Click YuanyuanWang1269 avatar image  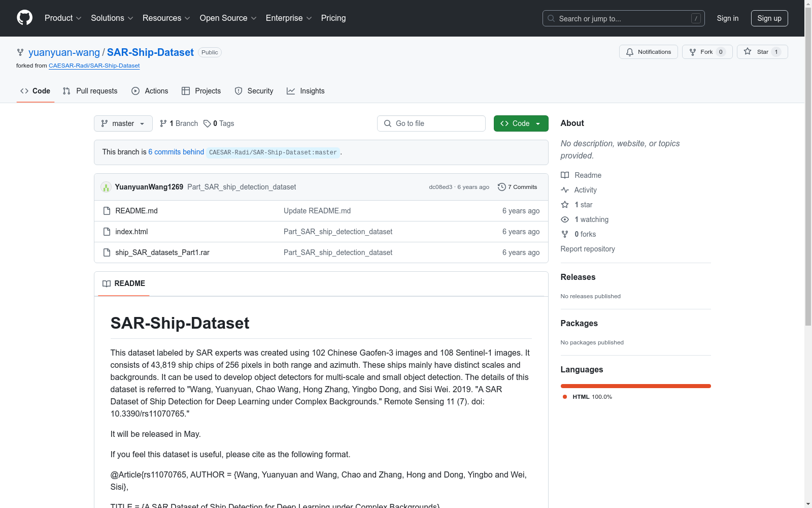[x=106, y=187]
